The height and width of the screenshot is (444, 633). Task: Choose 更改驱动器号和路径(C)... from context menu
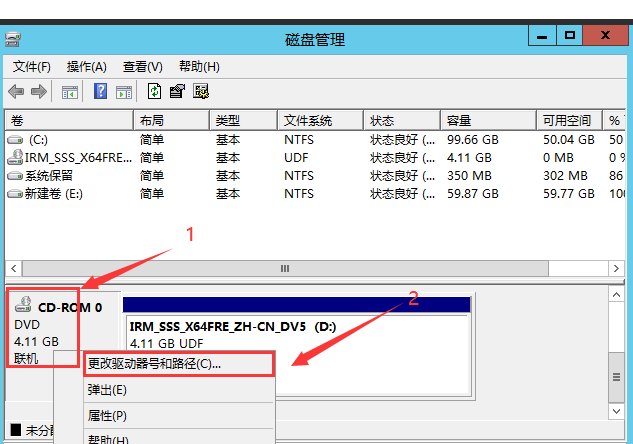pyautogui.click(x=179, y=364)
